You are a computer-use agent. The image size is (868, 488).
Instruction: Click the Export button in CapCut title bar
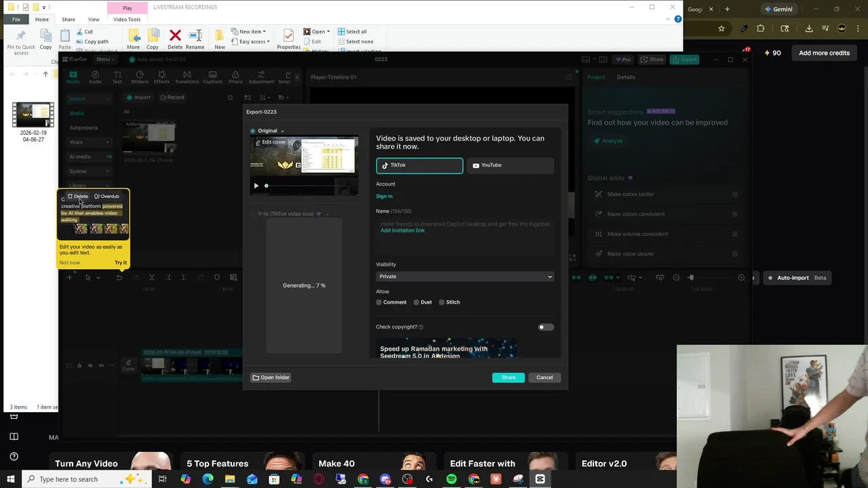click(x=685, y=60)
